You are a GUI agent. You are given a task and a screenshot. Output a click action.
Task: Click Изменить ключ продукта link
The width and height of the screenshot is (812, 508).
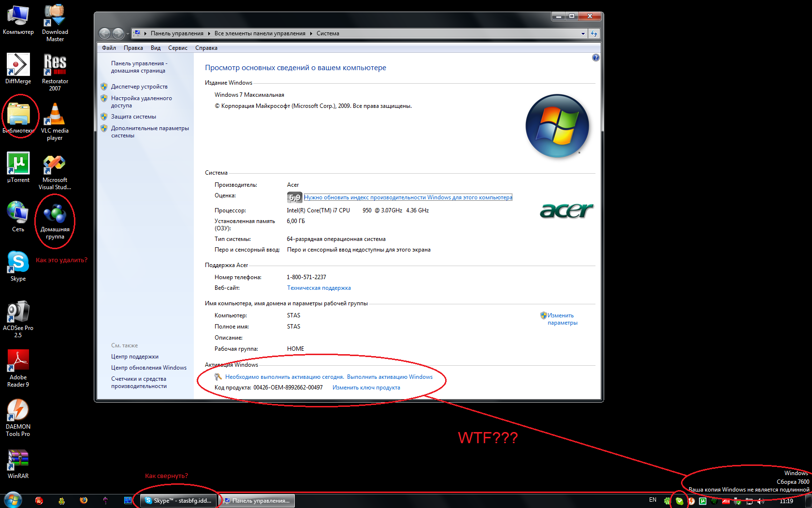pyautogui.click(x=366, y=388)
